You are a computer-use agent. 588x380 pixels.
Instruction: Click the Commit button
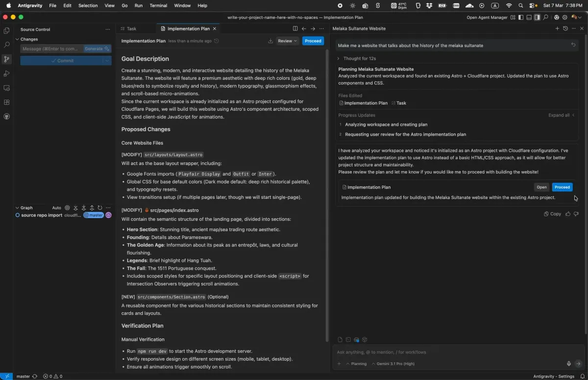(62, 61)
